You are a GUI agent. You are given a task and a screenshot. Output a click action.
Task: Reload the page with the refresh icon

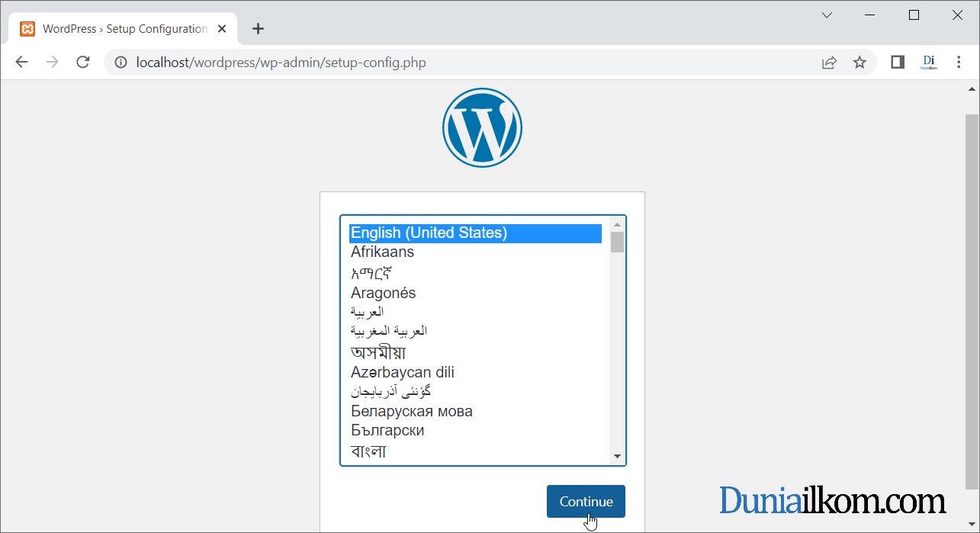tap(83, 63)
